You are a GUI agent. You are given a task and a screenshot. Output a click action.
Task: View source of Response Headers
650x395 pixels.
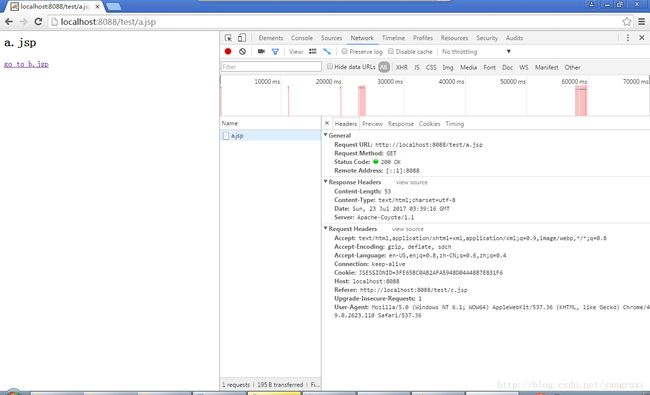(x=412, y=182)
